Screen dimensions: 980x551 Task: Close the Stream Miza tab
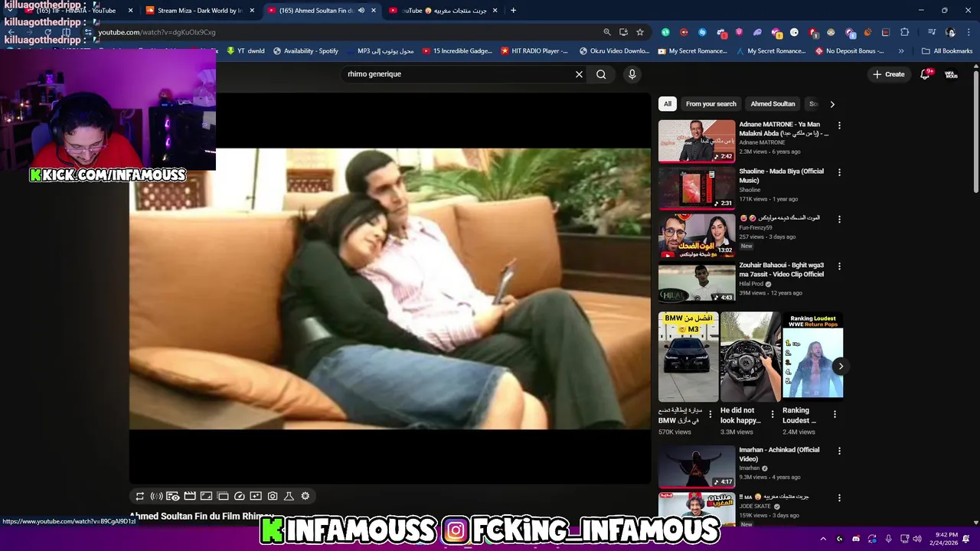tap(252, 11)
